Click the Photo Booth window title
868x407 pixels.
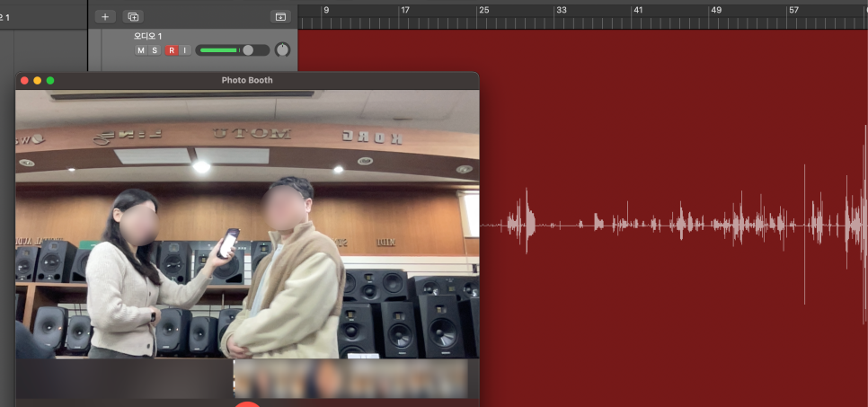coord(247,80)
